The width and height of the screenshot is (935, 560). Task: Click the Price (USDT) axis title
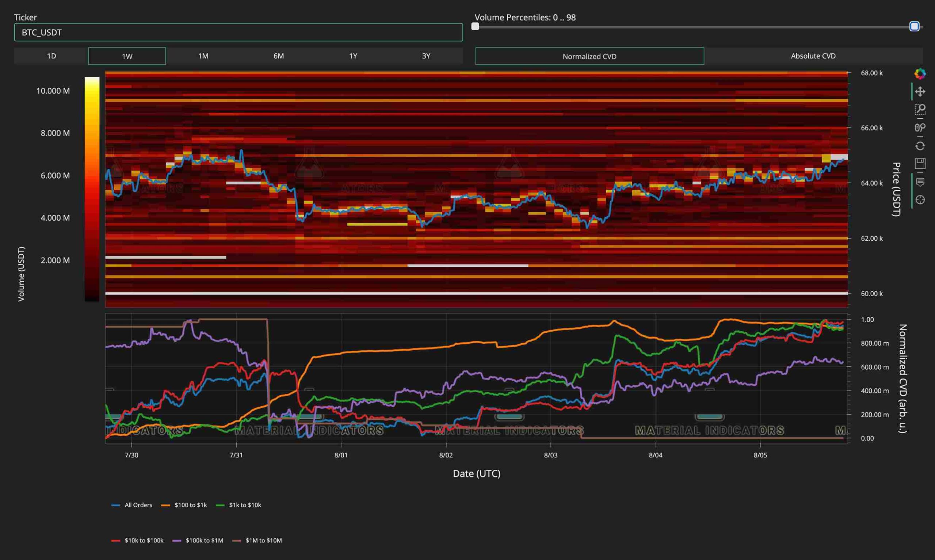click(896, 190)
